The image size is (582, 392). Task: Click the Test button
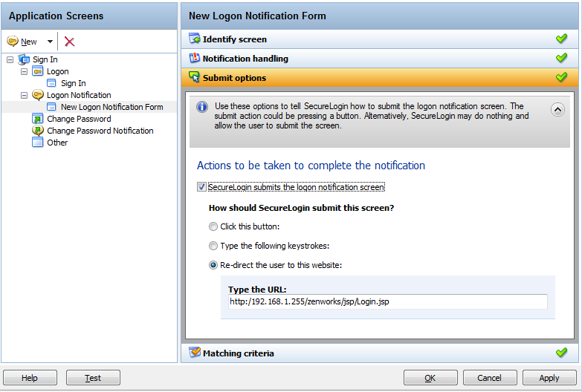click(x=93, y=378)
